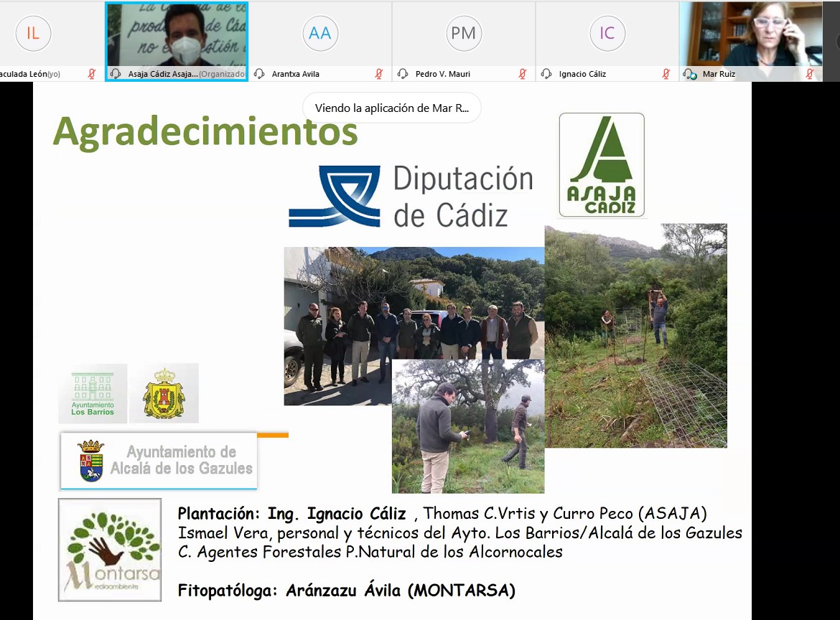Click headset icon beside Ignacio Cáliz
The width and height of the screenshot is (840, 620).
click(546, 74)
